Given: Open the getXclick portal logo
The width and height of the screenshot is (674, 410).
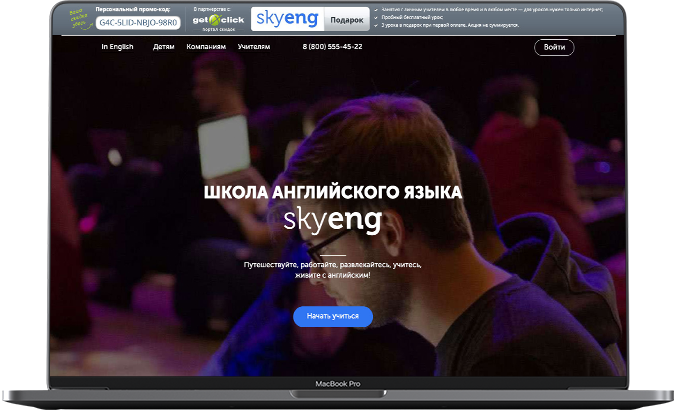Looking at the screenshot, I should coord(218,20).
